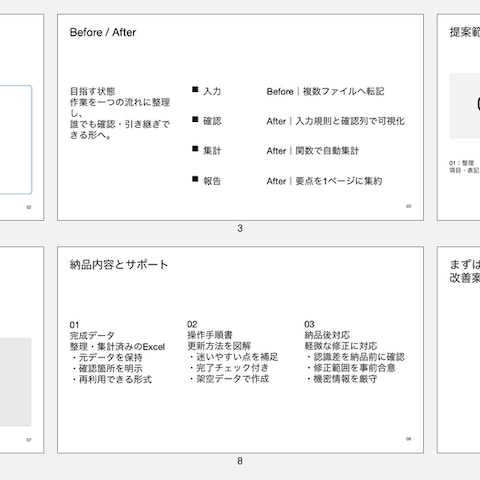Click the 完成データ heading
The image size is (480, 480).
click(92, 335)
